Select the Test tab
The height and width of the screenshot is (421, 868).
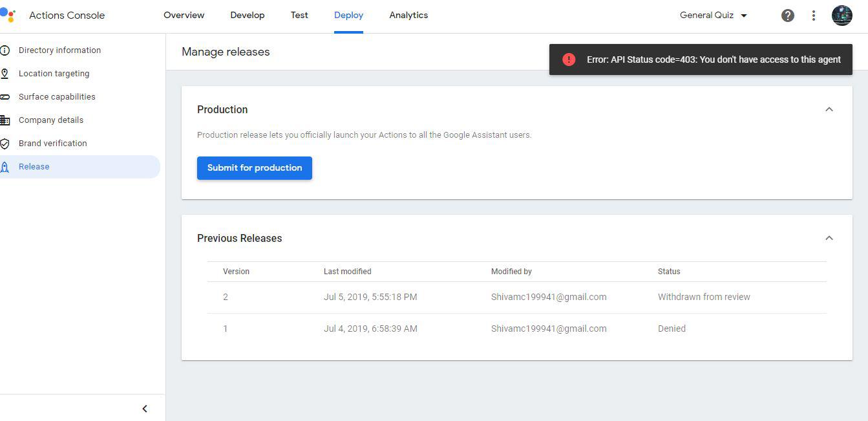(299, 15)
